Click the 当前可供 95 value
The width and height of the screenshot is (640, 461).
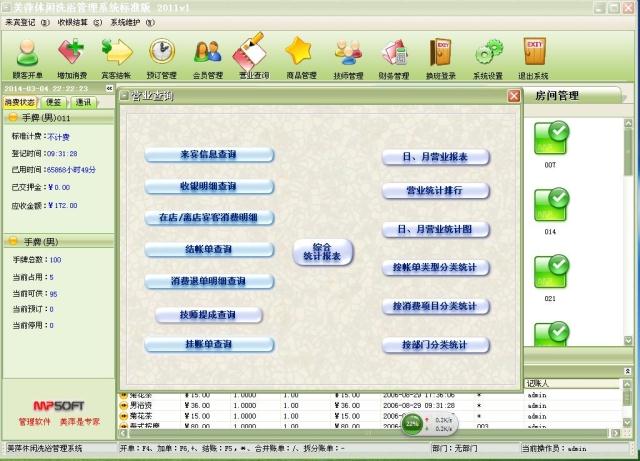pyautogui.click(x=53, y=294)
